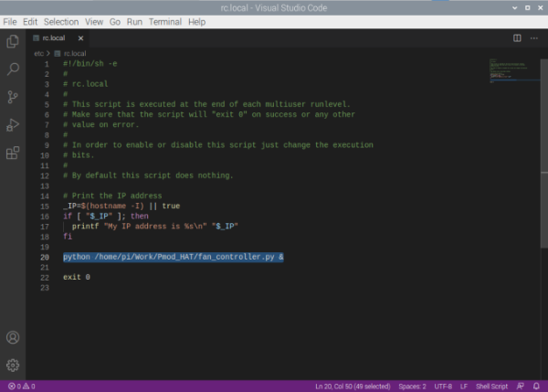Change file encoding UTF-8
This screenshot has width=548, height=392.
click(x=443, y=387)
